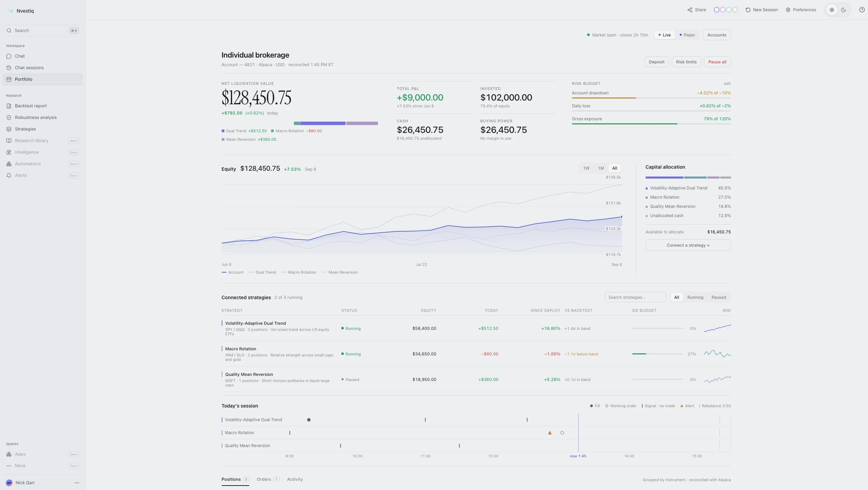Filter strategies to Running
This screenshot has width=868, height=490.
(695, 297)
